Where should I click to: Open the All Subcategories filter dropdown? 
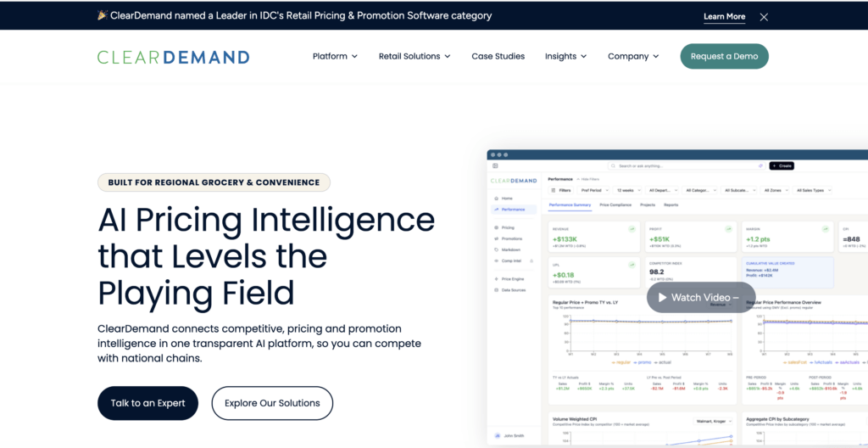pyautogui.click(x=739, y=190)
